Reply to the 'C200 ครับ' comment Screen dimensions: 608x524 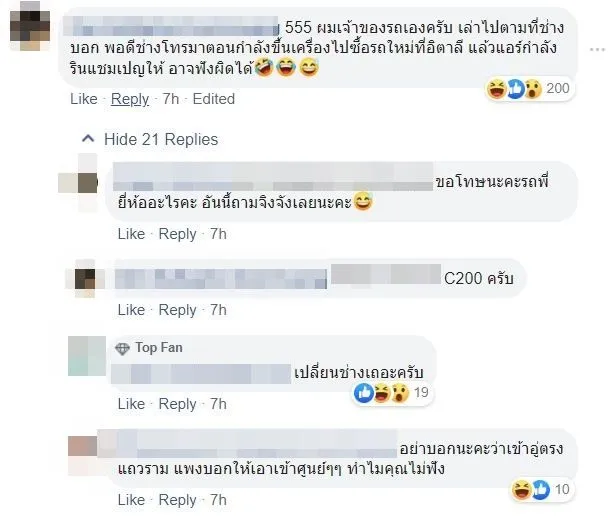pyautogui.click(x=178, y=310)
